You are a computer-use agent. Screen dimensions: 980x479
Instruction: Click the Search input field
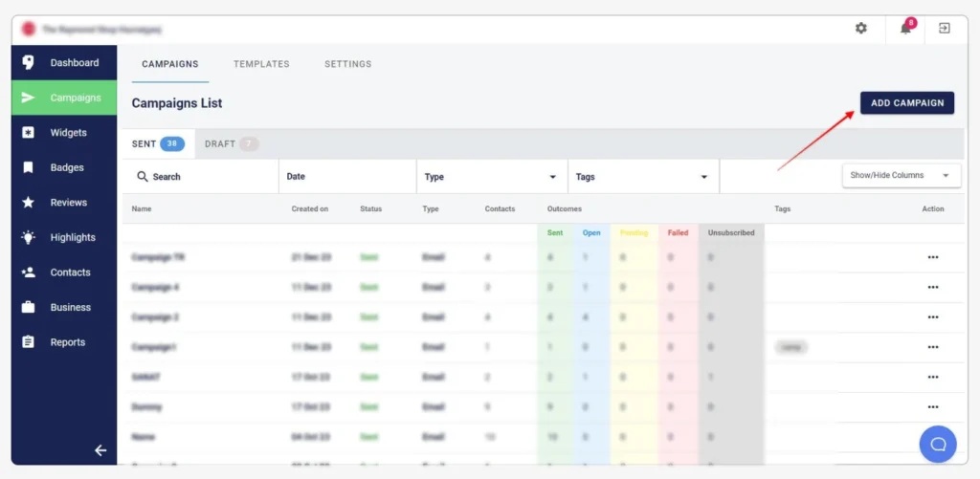[x=206, y=177]
